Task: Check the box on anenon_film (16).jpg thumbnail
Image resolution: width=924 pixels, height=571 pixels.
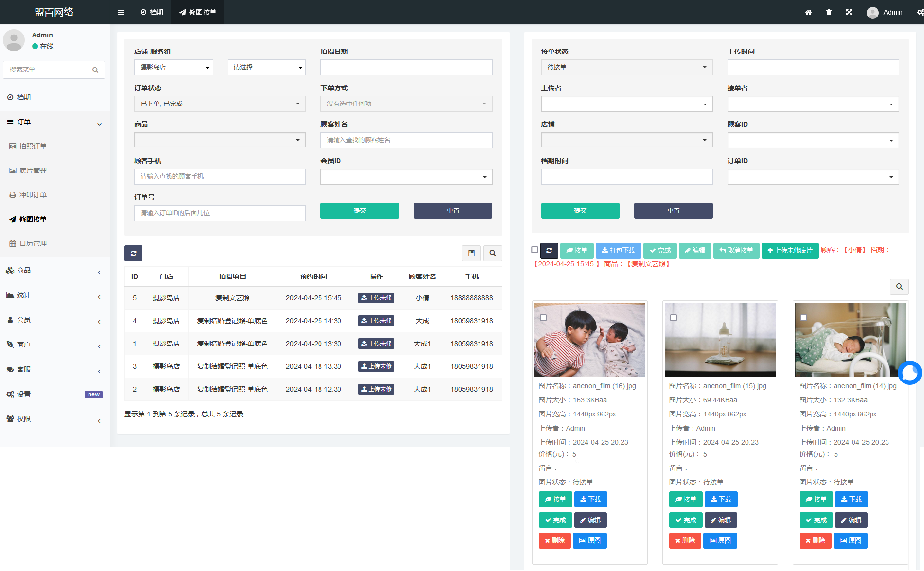Action: pos(543,318)
